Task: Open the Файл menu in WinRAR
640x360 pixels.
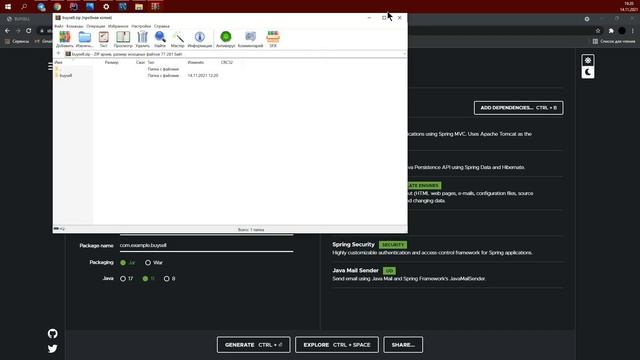Action: 59,26
